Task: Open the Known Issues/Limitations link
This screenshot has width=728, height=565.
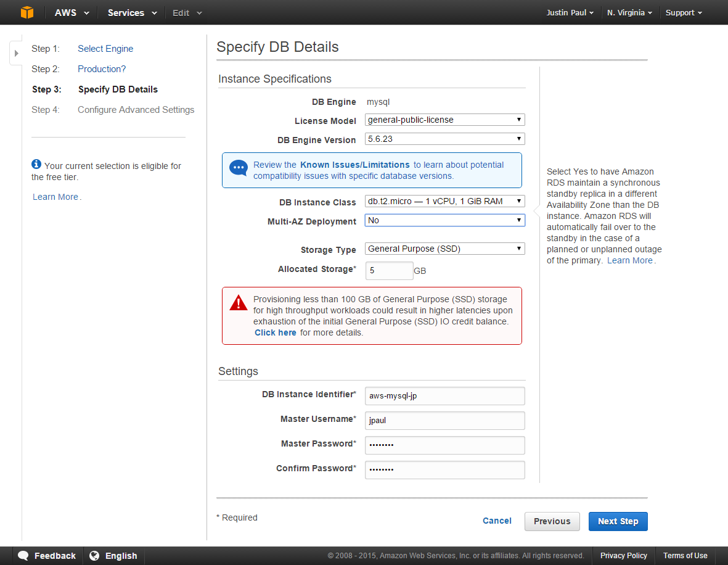Action: pos(354,165)
